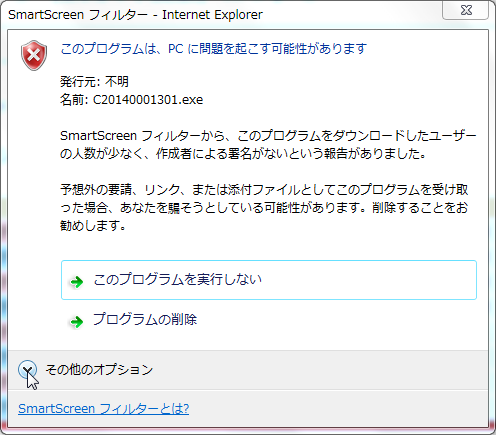Click the final line 勧めします。
This screenshot has width=496, height=435.
(x=93, y=226)
